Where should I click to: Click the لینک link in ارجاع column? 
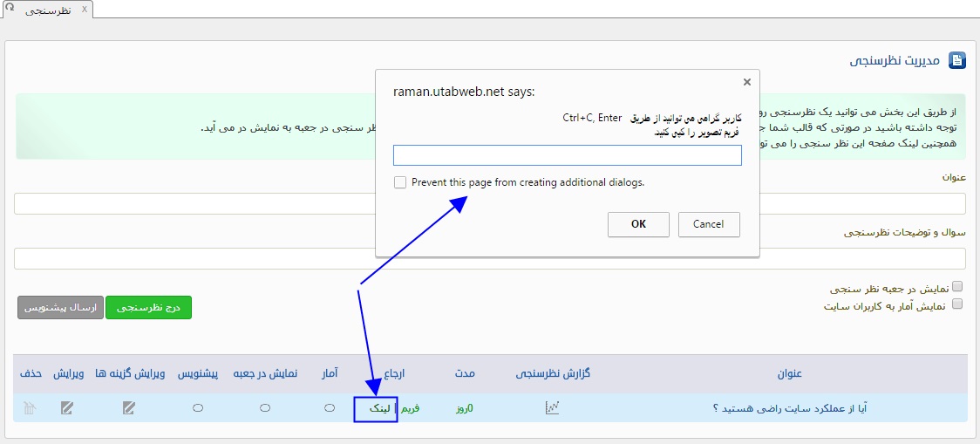(x=381, y=408)
